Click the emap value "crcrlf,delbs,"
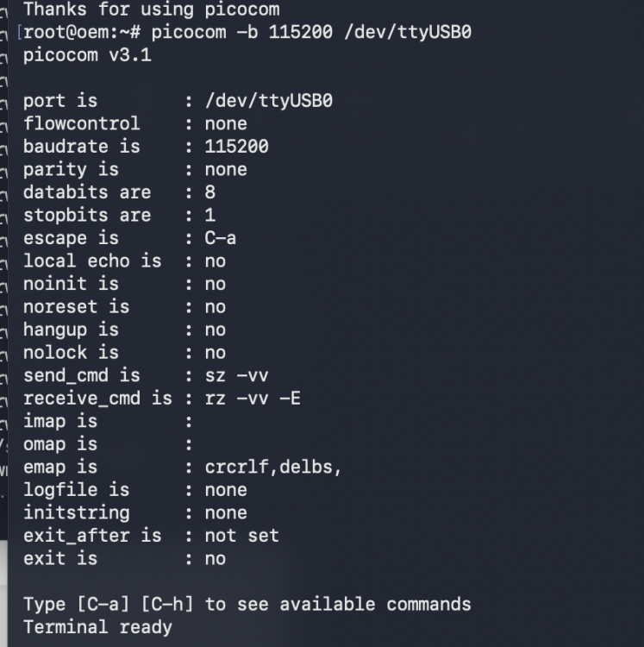 coord(273,467)
